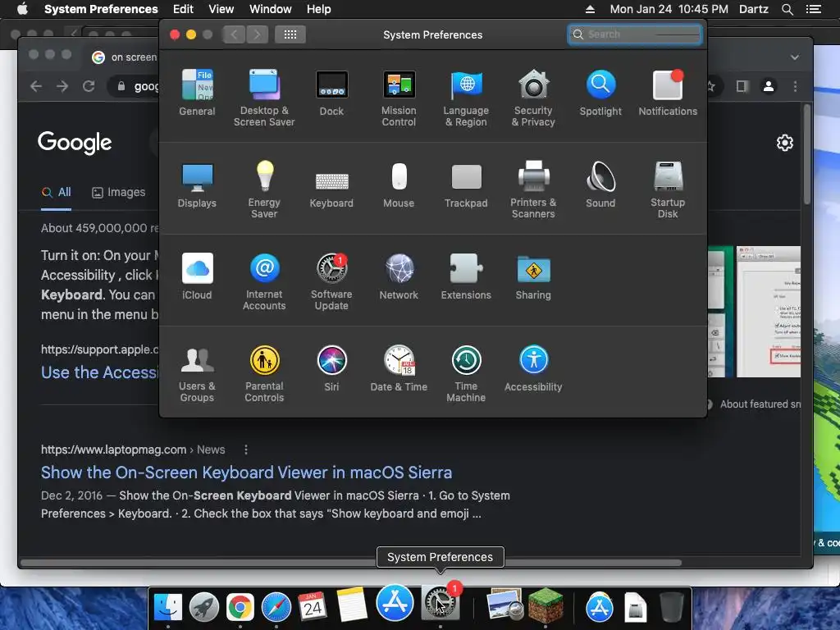Open Printers & Scanners preferences
The width and height of the screenshot is (840, 630).
point(533,189)
